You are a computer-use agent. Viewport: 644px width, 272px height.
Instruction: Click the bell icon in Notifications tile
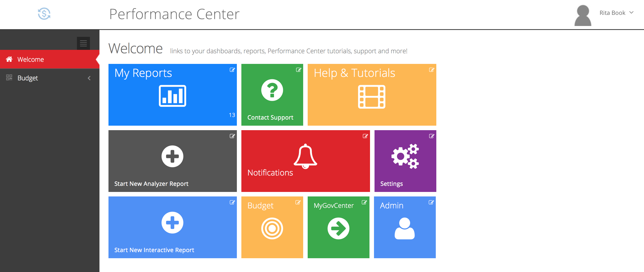[305, 156]
